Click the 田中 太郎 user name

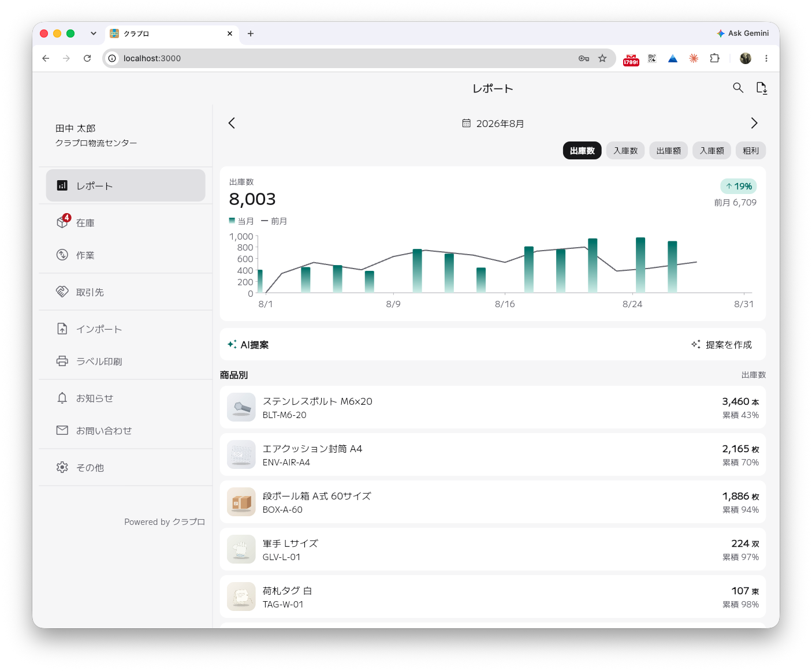[x=76, y=128]
